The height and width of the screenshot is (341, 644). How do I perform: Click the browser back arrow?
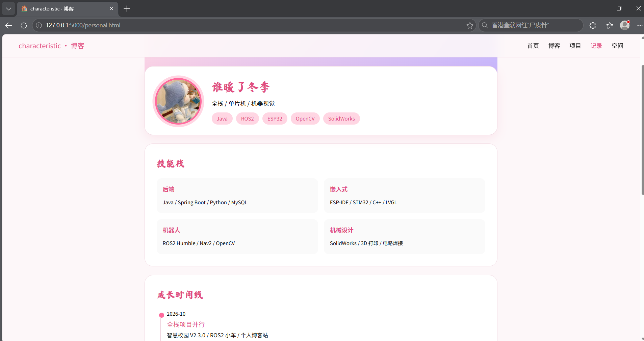[x=9, y=25]
